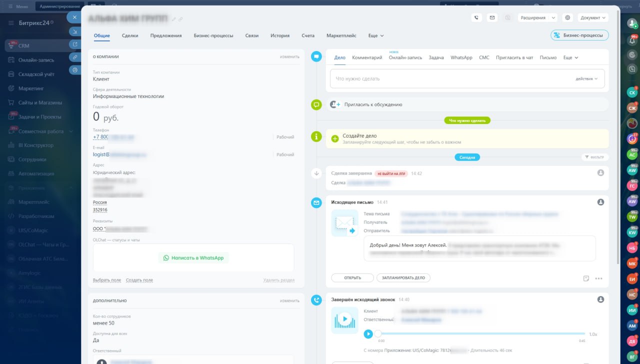This screenshot has height=364, width=640.
Task: Play the call recording
Action: tap(368, 333)
